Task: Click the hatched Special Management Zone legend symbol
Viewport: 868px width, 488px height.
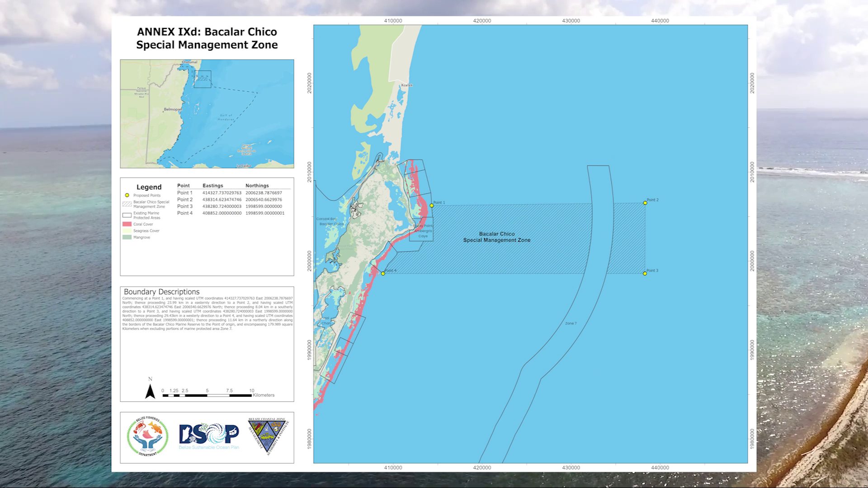Action: click(127, 204)
